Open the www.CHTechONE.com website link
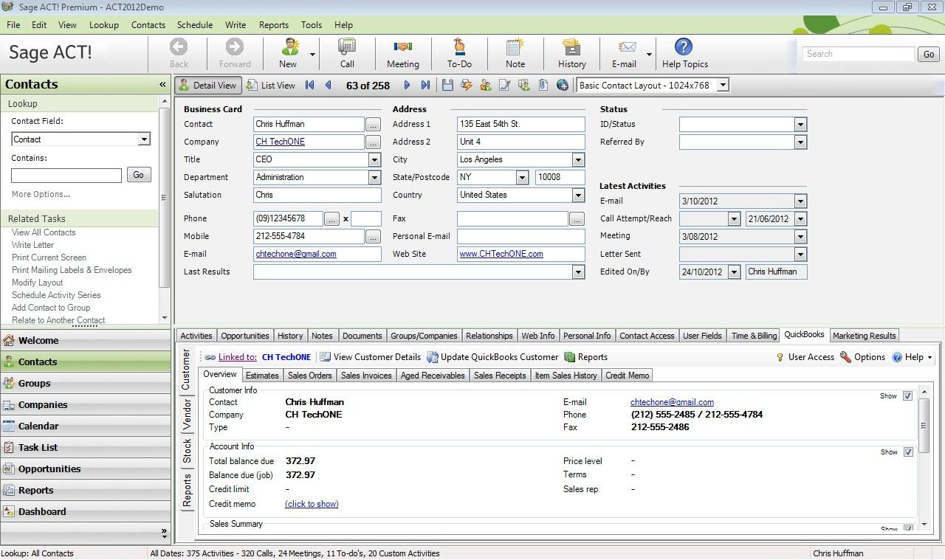Screen dimensions: 945x560 (x=501, y=254)
